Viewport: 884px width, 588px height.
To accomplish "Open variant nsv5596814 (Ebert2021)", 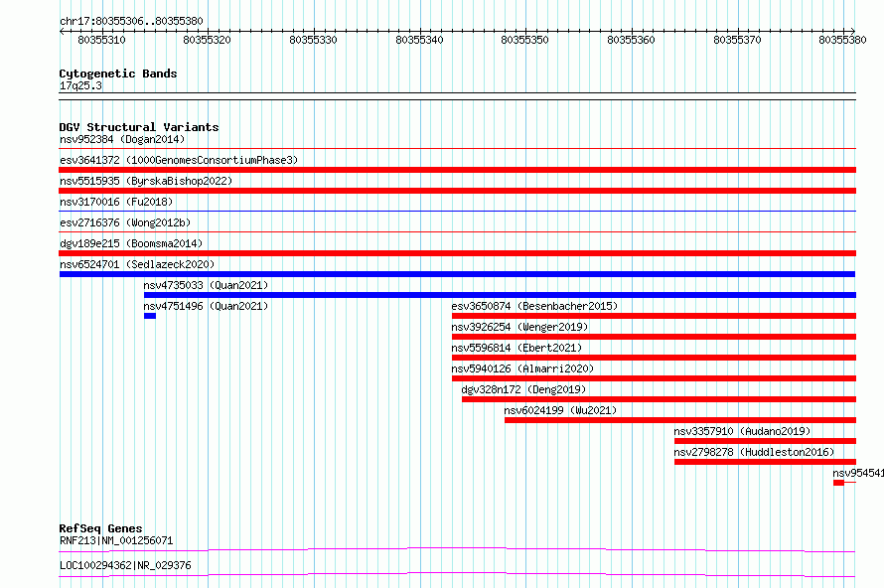I will [x=516, y=348].
